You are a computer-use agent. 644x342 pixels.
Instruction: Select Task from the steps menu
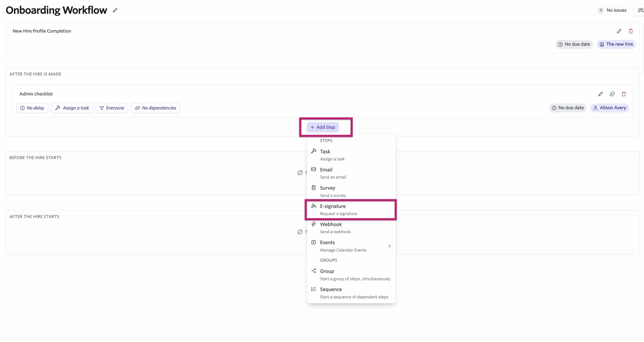pos(351,155)
